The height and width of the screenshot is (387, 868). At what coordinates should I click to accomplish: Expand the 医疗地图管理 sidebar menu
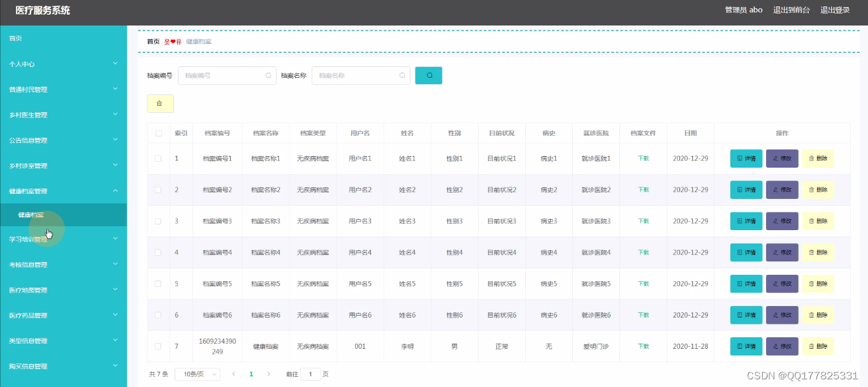(x=64, y=290)
